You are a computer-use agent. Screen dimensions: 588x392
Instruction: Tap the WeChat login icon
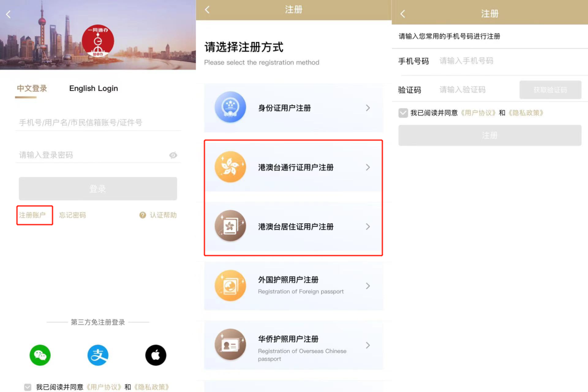click(40, 355)
